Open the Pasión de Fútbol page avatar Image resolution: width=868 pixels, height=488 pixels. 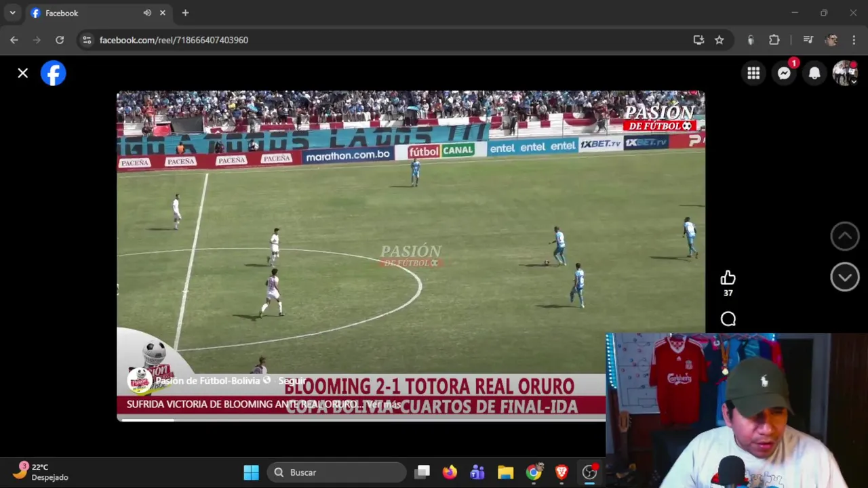click(x=139, y=381)
